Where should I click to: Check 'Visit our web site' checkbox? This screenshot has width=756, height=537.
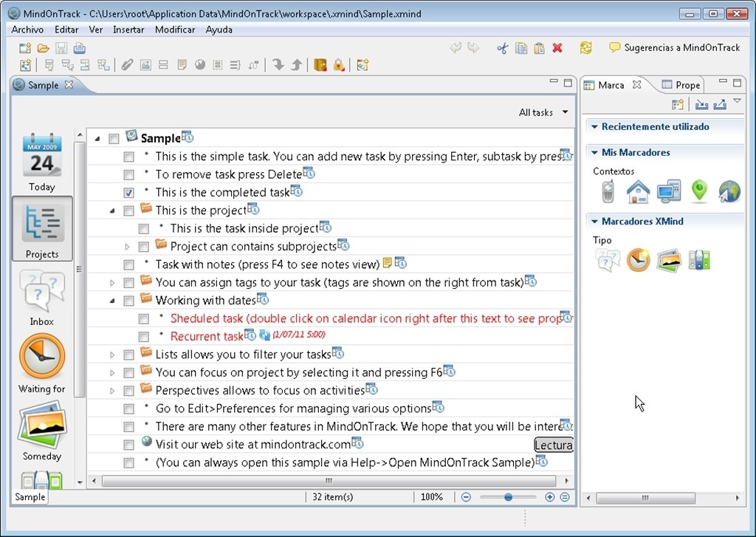coord(128,445)
